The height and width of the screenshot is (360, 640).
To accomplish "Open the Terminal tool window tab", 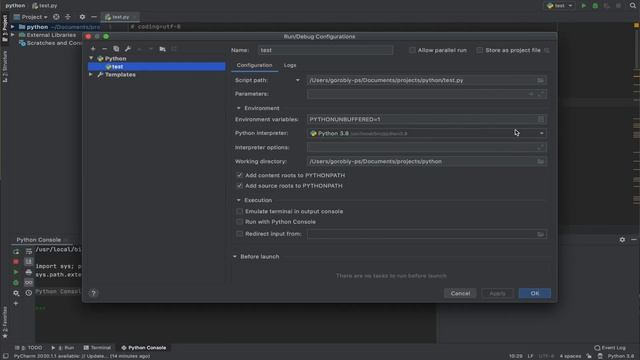I will click(97, 348).
